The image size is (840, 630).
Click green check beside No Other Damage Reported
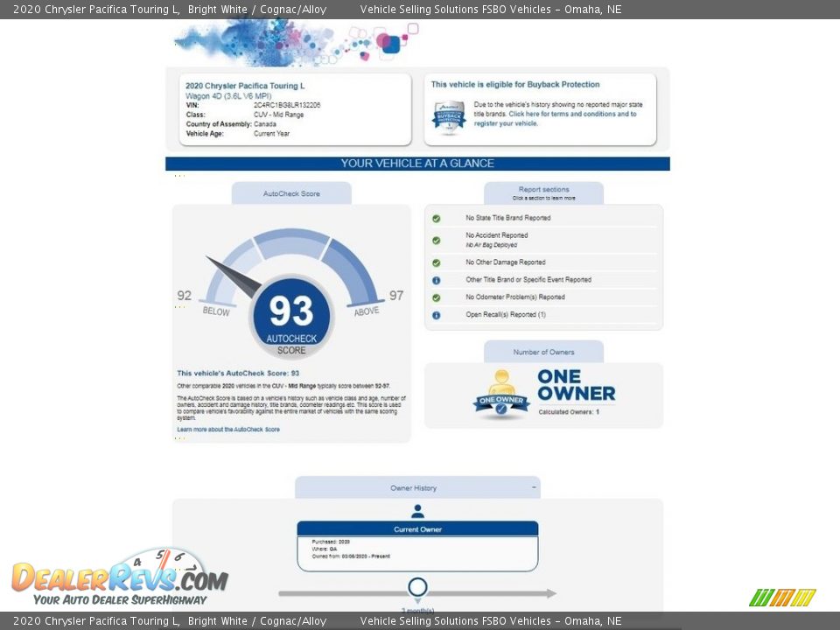(x=436, y=263)
